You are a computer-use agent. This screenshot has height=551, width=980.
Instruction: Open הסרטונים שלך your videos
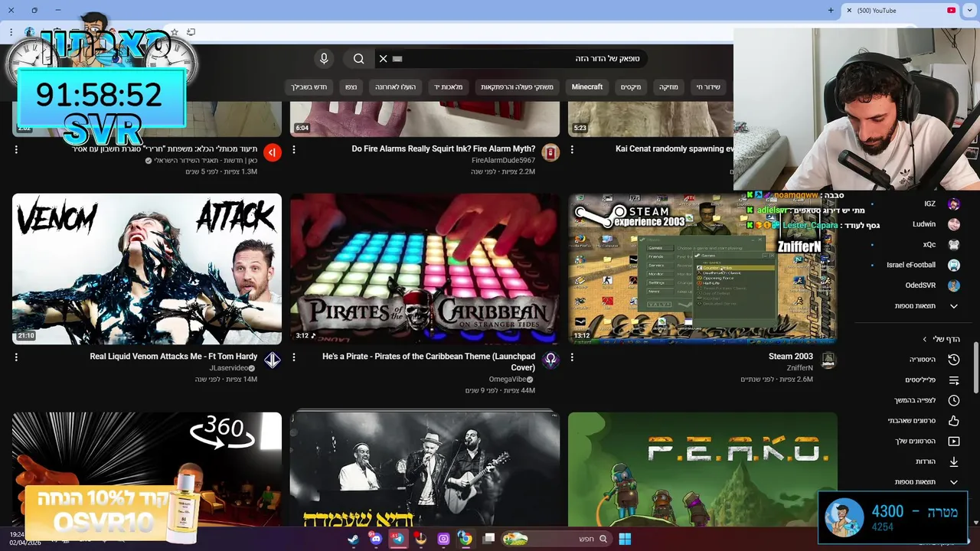click(915, 442)
